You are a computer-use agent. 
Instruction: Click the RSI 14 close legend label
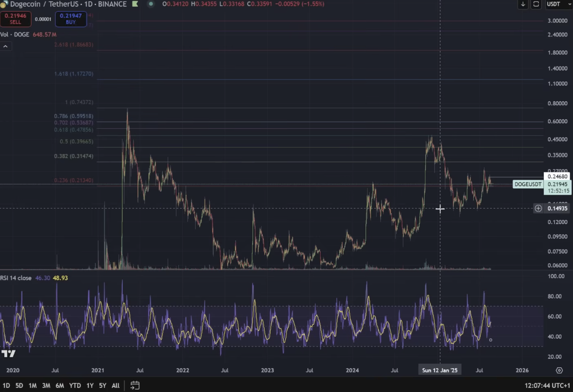pos(16,278)
